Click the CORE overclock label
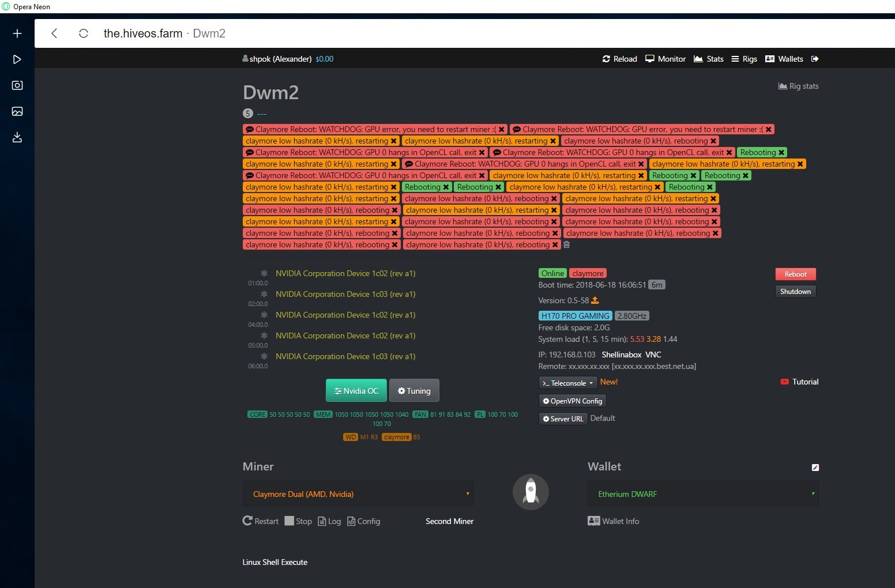 pyautogui.click(x=257, y=414)
